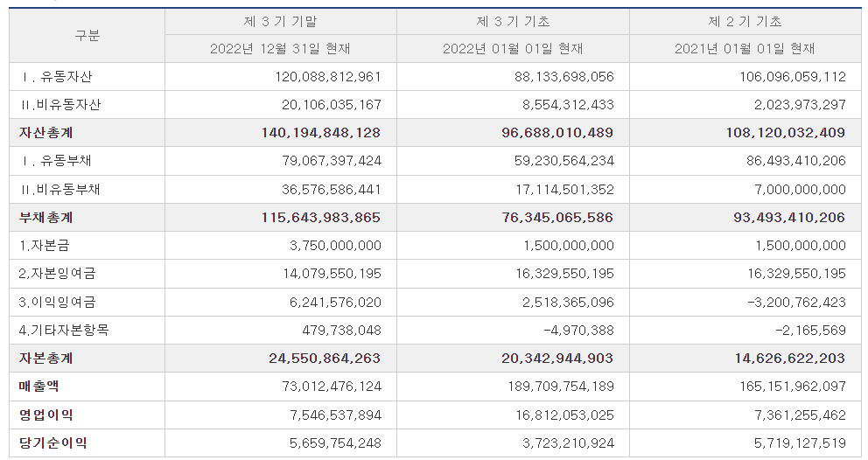Select operating profit value 16,812,053,025
Screen dimensions: 868x460
tap(565, 415)
